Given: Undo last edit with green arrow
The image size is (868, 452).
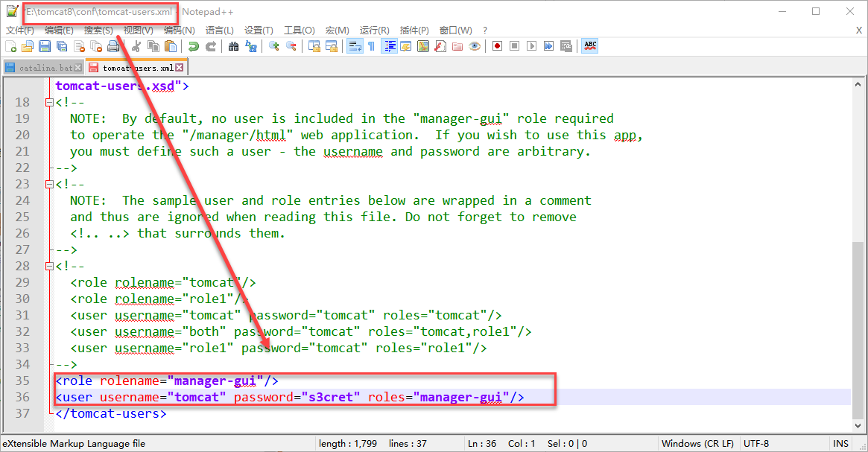Looking at the screenshot, I should 193,46.
